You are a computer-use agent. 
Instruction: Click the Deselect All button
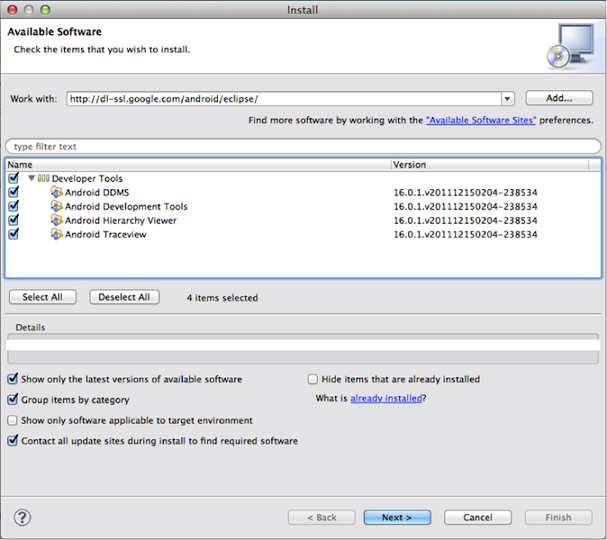[x=124, y=297]
